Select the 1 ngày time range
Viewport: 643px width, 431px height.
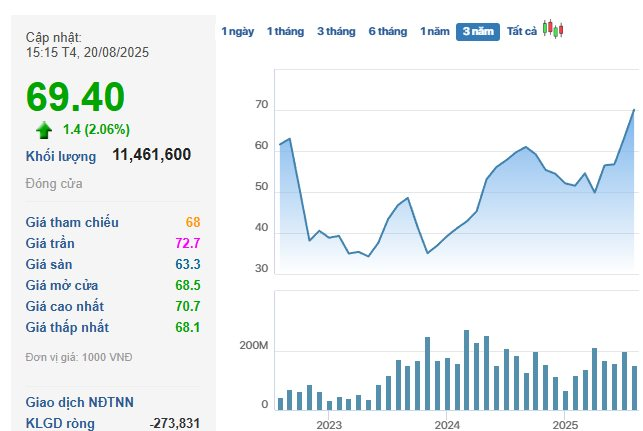pos(237,32)
